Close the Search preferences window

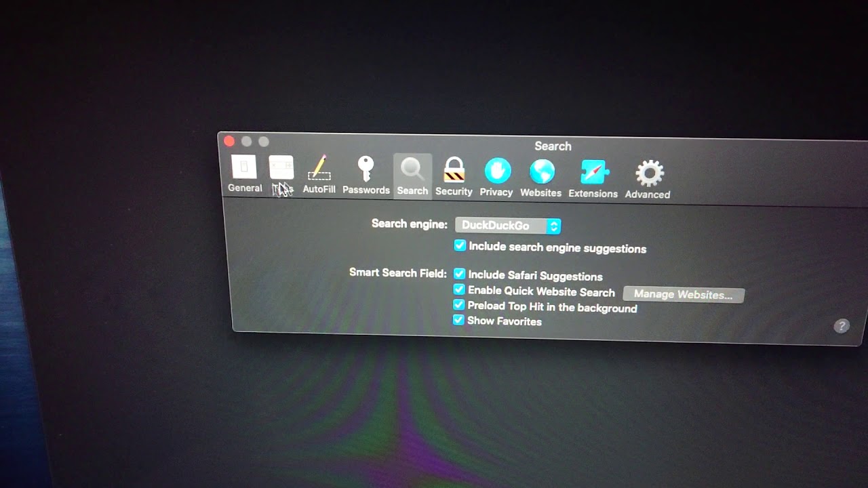coord(229,141)
